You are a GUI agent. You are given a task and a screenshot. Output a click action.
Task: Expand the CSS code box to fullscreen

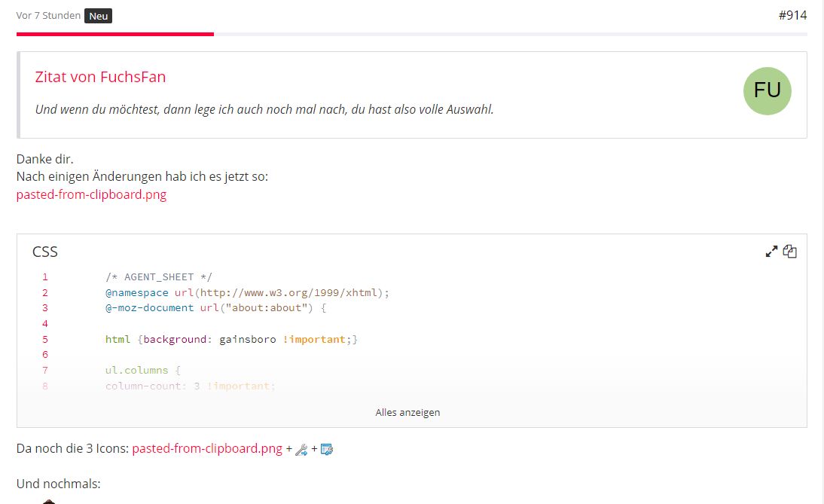[771, 252]
